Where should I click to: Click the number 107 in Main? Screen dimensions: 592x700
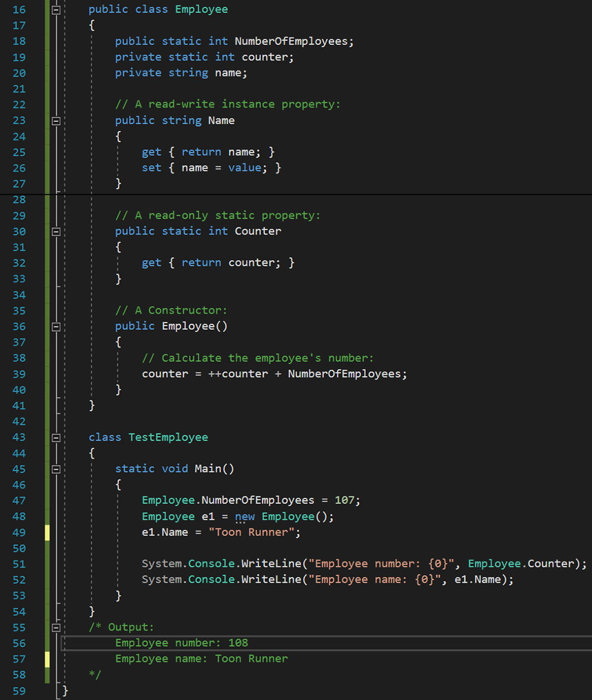click(345, 500)
